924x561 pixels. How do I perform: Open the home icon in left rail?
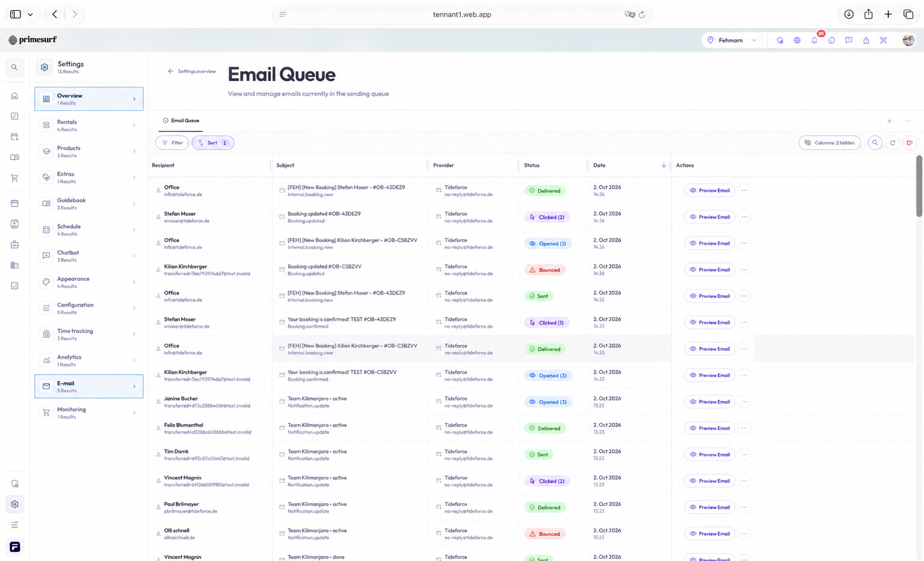coord(14,96)
